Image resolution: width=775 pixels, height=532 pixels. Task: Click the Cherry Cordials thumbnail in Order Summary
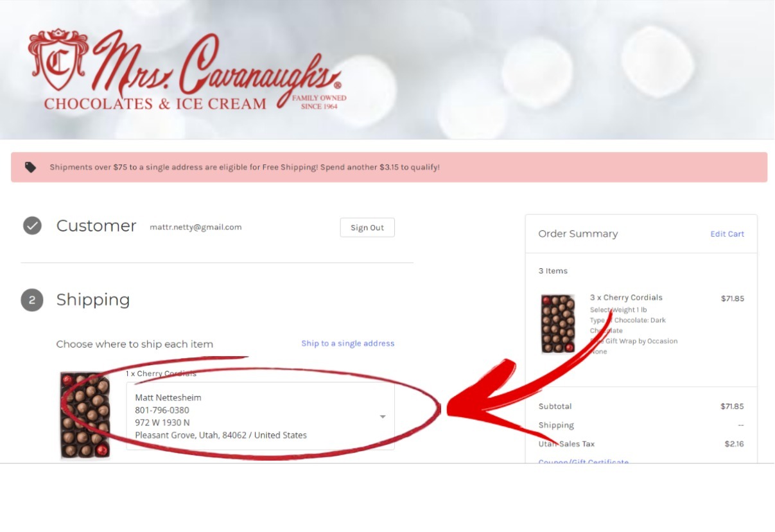(558, 324)
